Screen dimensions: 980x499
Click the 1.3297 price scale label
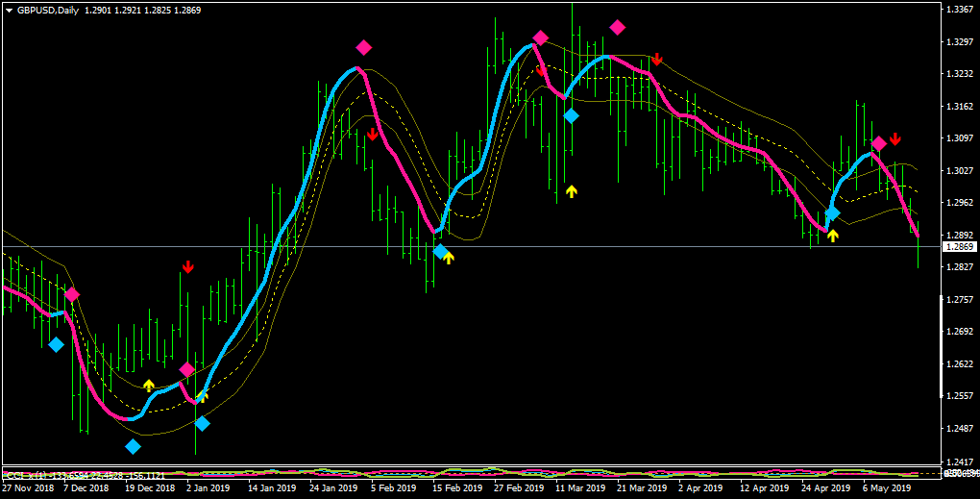[x=958, y=42]
